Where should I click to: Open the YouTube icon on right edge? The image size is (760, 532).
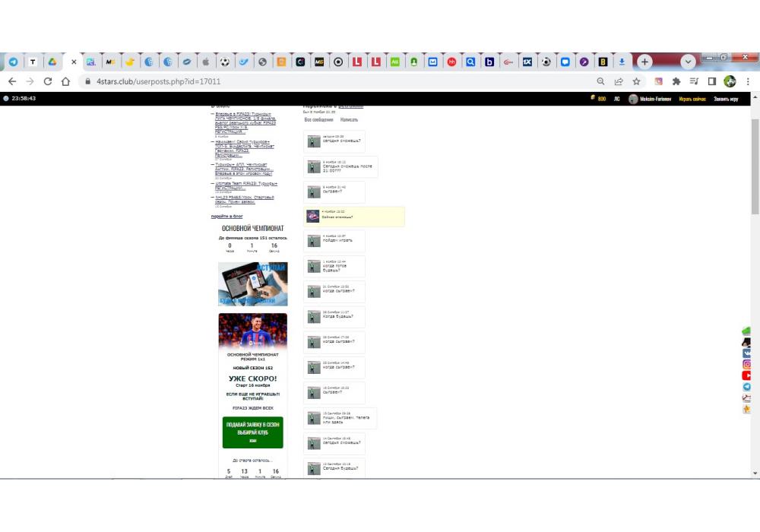747,375
